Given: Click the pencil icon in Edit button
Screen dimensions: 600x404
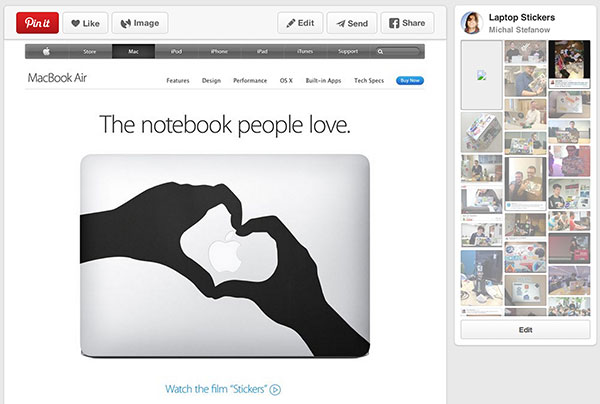Looking at the screenshot, I should (291, 23).
